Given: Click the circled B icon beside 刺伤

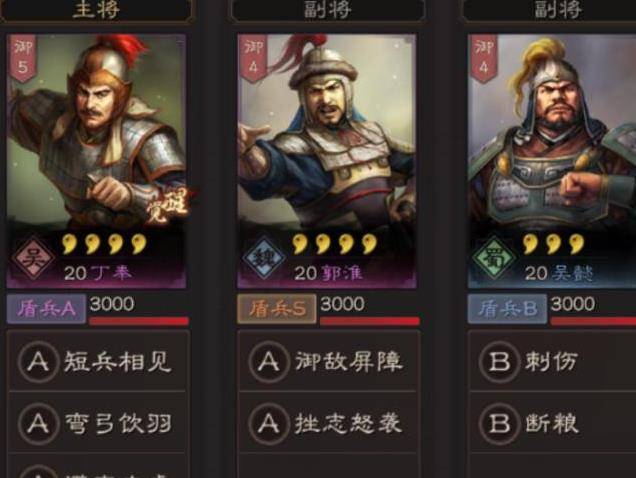Looking at the screenshot, I should [x=499, y=362].
